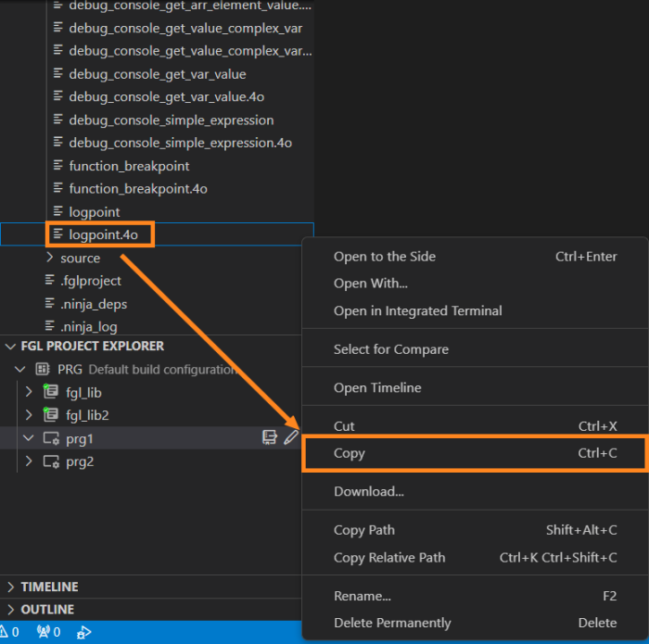The image size is (649, 644).
Task: Choose Copy from the context menu
Action: [350, 453]
